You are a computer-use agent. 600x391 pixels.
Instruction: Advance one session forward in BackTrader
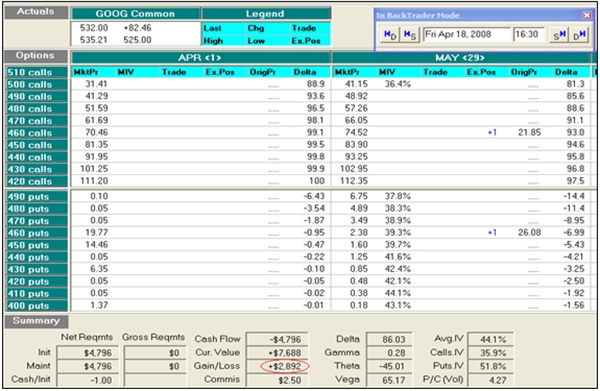pos(559,35)
